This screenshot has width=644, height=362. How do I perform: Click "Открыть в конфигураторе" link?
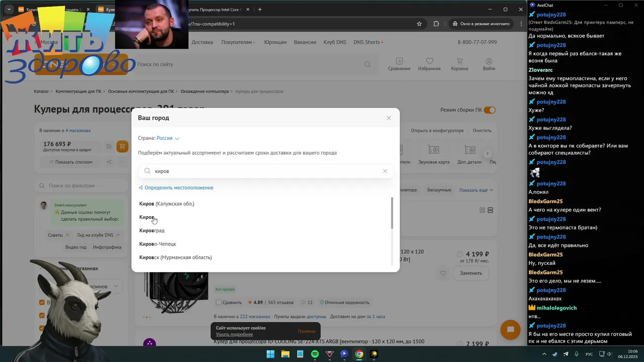[437, 131]
